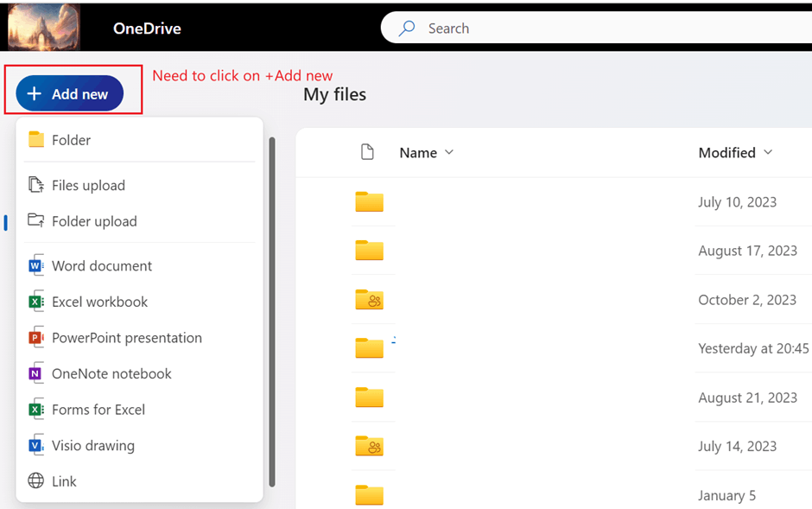Screen dimensions: 812x509
Task: Create a PowerPoint presentation
Action: coord(140,338)
